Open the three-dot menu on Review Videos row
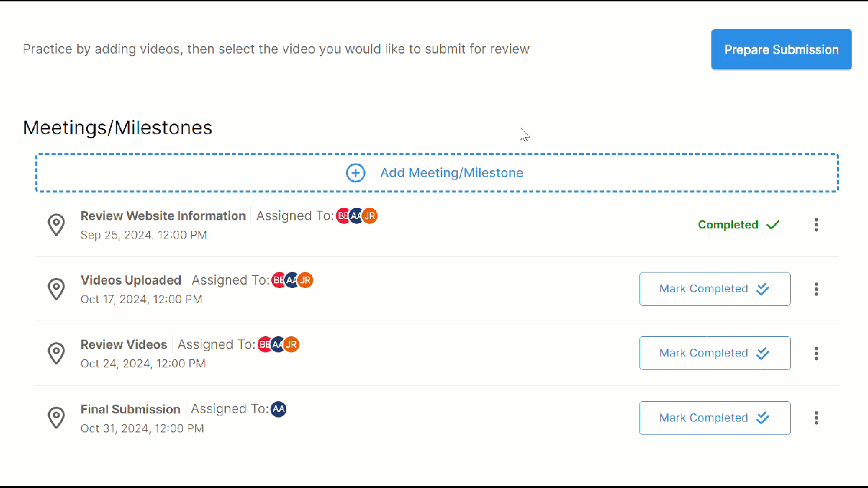Image resolution: width=868 pixels, height=488 pixels. point(816,353)
